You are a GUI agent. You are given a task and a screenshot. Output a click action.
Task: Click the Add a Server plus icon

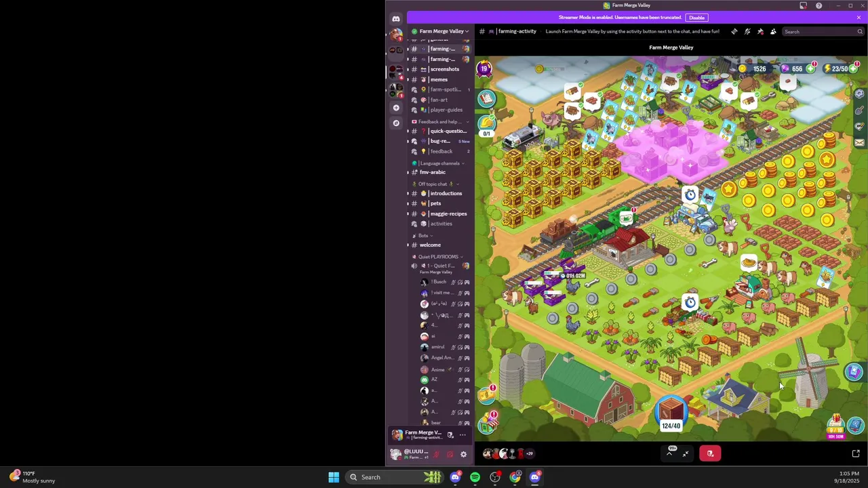coord(396,108)
